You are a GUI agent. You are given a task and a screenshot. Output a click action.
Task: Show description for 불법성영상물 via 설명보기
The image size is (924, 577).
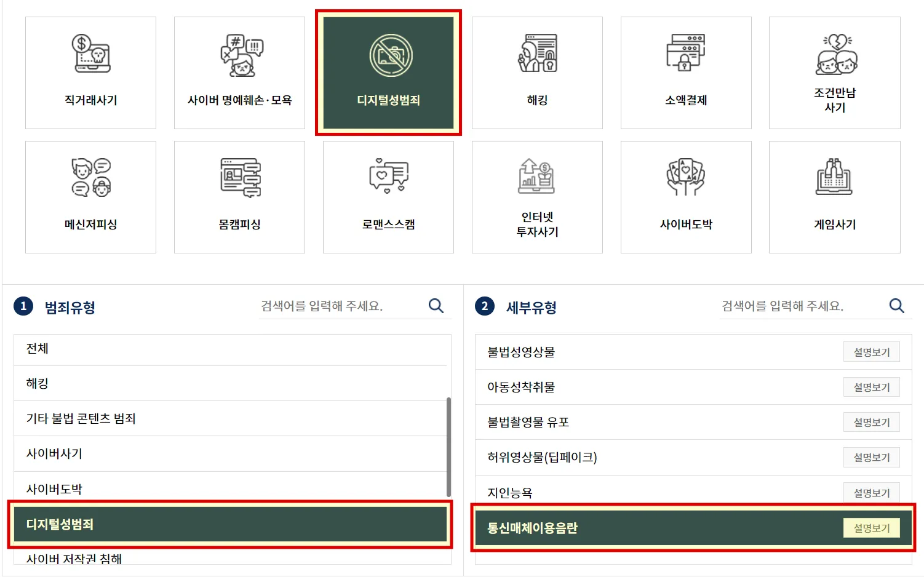point(872,352)
